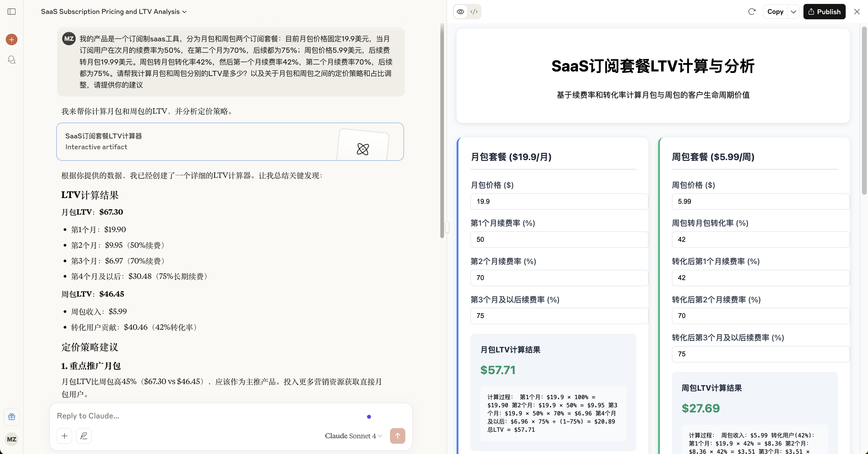868x454 pixels.
Task: Click the SaaS订阅套餐LTV计算与分析 page title
Action: 653,66
